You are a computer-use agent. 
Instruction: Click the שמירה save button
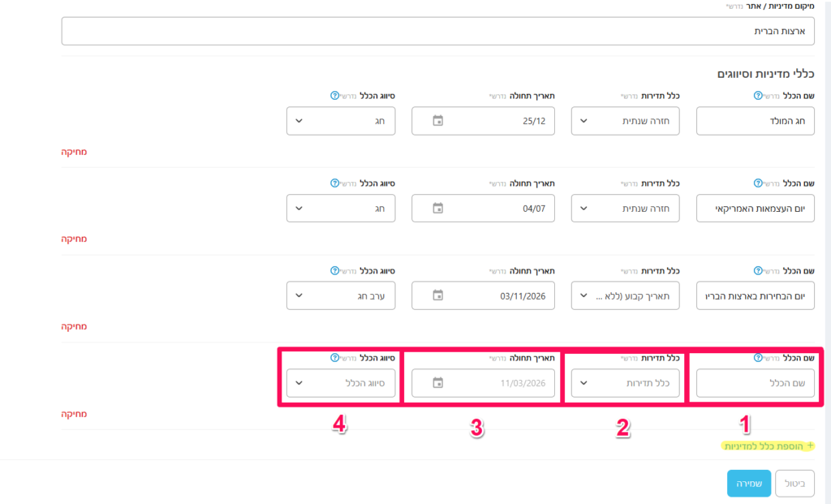748,483
